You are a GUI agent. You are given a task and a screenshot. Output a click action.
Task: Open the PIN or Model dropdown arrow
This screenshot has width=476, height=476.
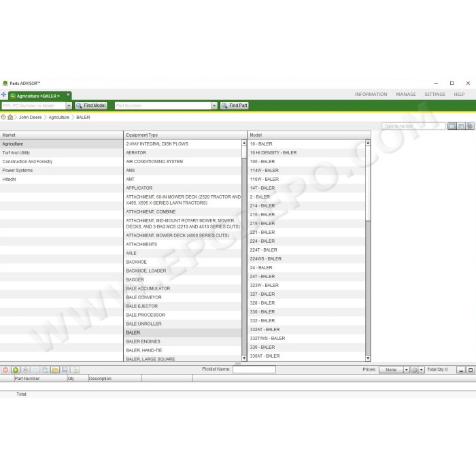(x=69, y=105)
